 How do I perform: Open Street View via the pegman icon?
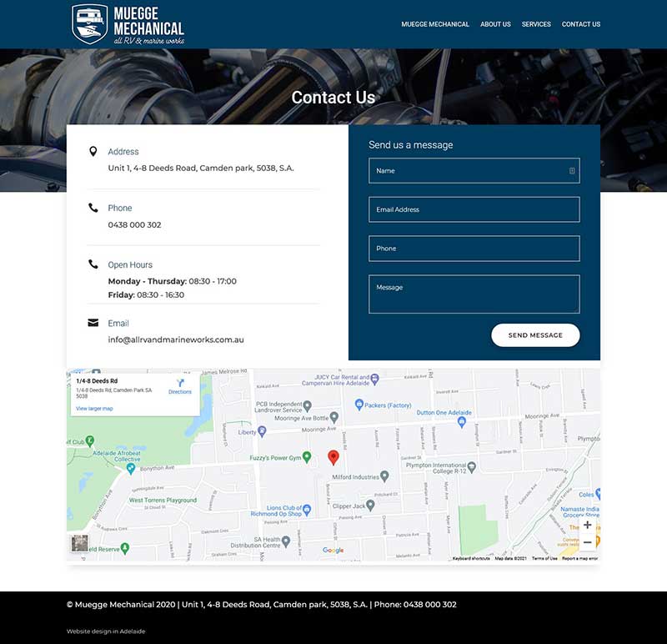79,542
